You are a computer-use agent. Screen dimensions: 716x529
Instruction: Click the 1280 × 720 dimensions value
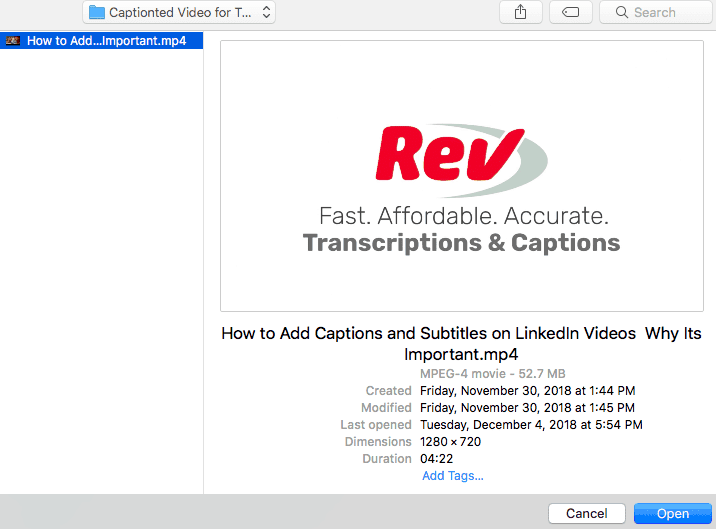click(450, 442)
